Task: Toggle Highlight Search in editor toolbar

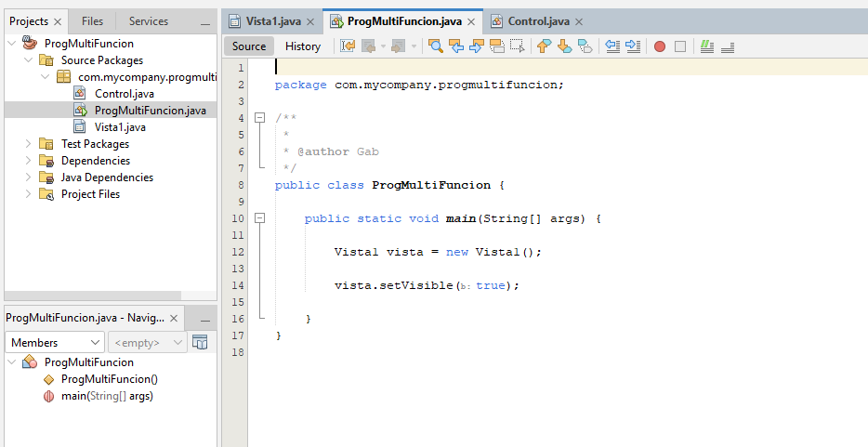Action: (496, 46)
